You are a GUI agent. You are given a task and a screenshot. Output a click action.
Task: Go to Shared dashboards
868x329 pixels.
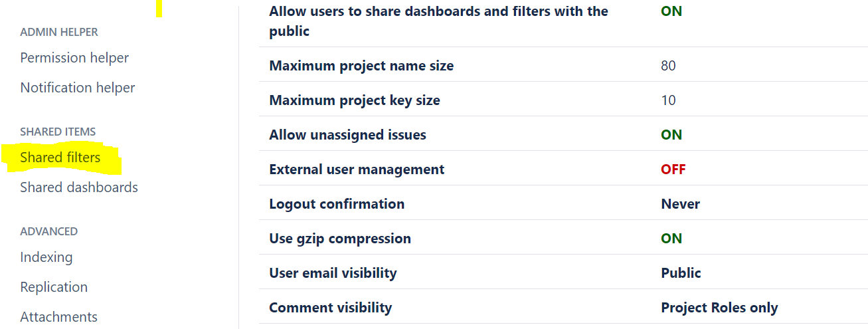click(79, 187)
